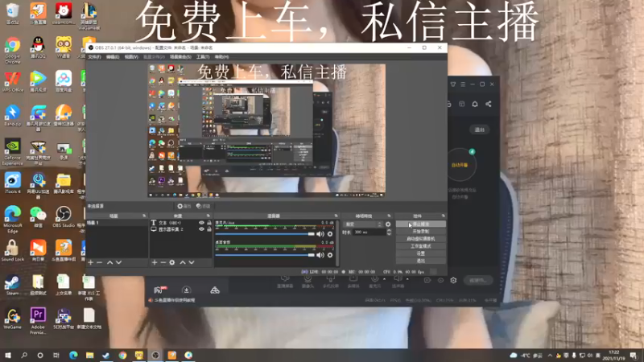Add a new source with plus icon
This screenshot has height=362, width=644.
155,262
